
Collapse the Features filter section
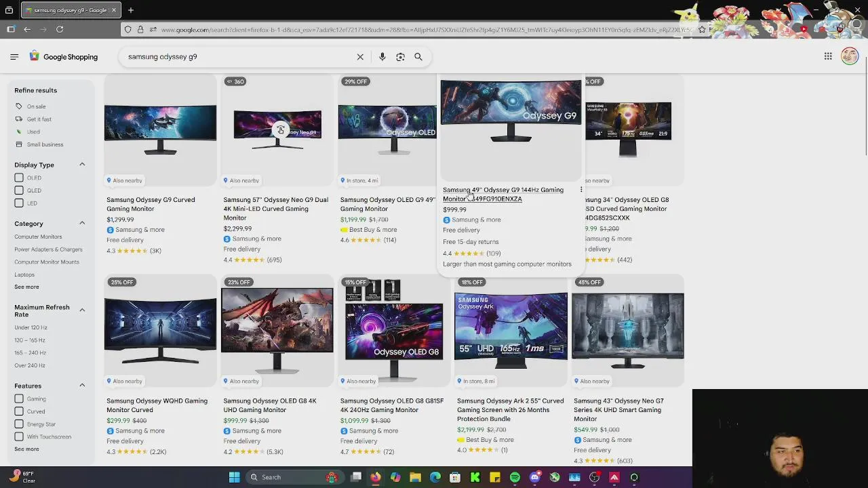click(x=82, y=386)
